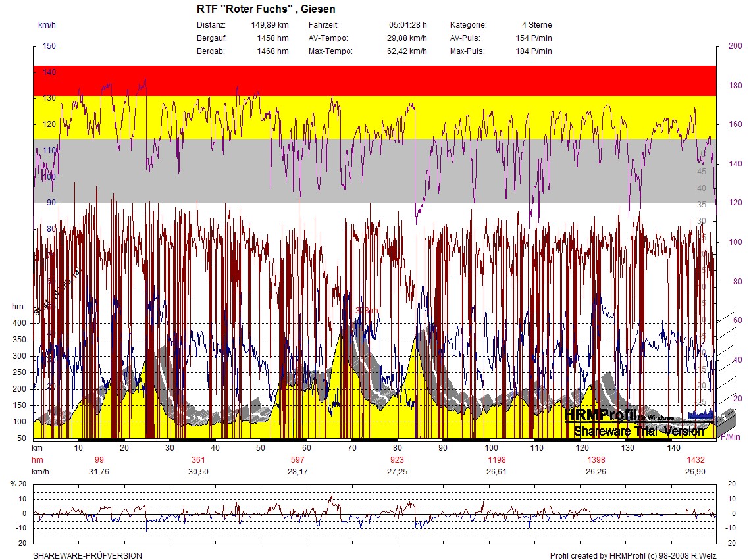Click the Fahrzeit value 05:01:28 h
This screenshot has height=560, width=749.
[407, 25]
